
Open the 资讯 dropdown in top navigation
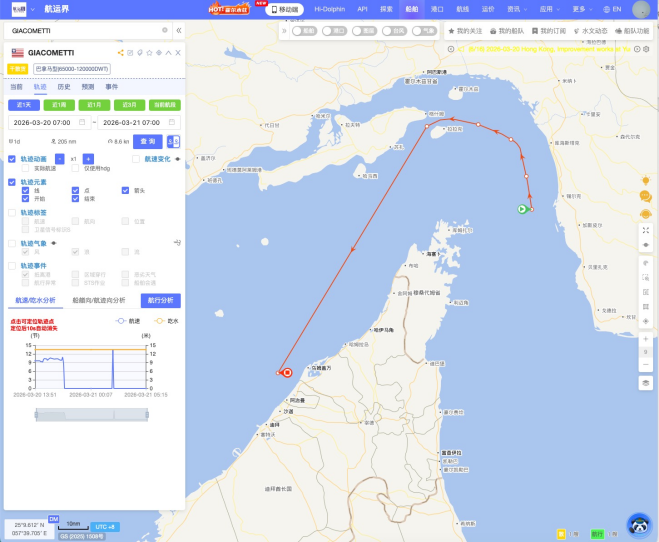coord(517,8)
